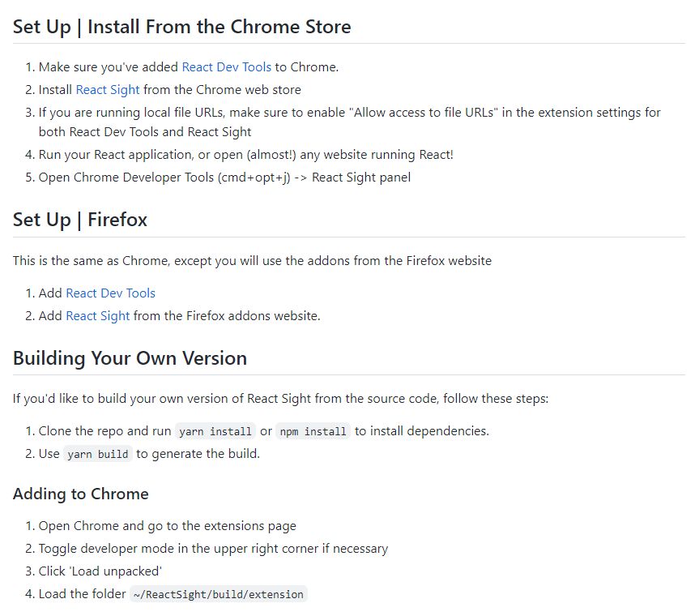Click the 'Building Your Own Version' heading
This screenshot has width=695, height=616.
[x=130, y=358]
